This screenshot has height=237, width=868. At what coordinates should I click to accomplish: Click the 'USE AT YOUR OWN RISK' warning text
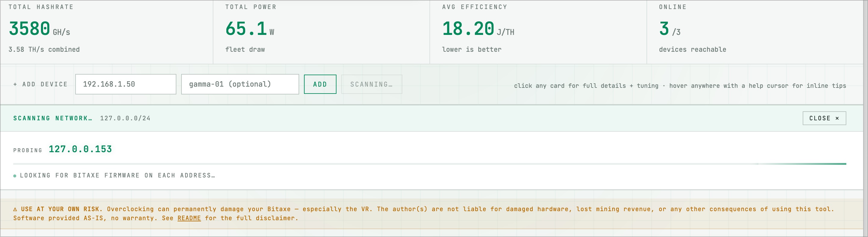[61, 209]
